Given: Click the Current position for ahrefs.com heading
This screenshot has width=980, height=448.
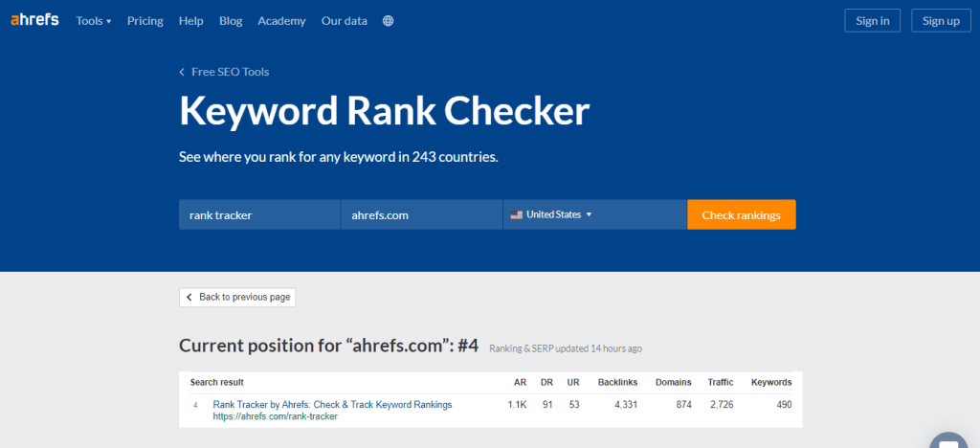Looking at the screenshot, I should [329, 346].
